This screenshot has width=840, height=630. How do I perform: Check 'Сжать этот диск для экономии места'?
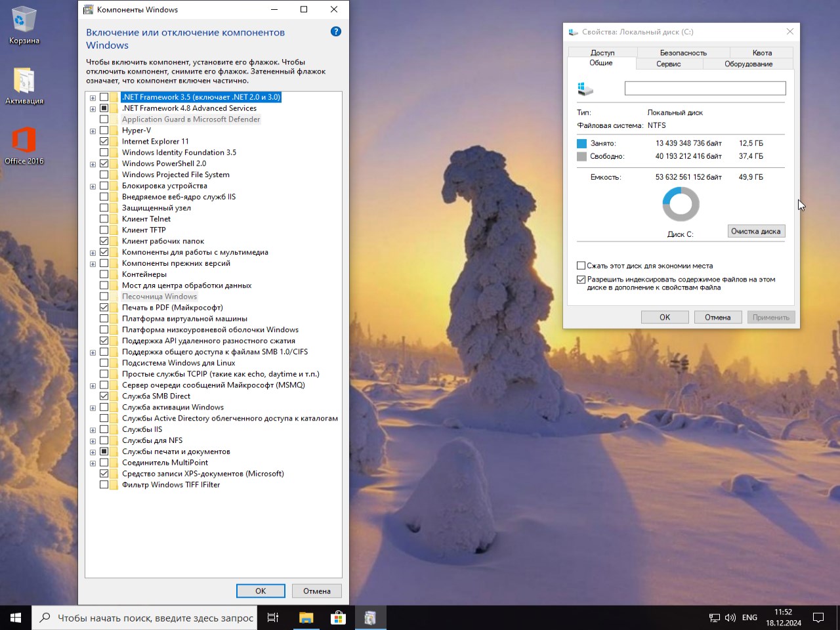pyautogui.click(x=581, y=266)
